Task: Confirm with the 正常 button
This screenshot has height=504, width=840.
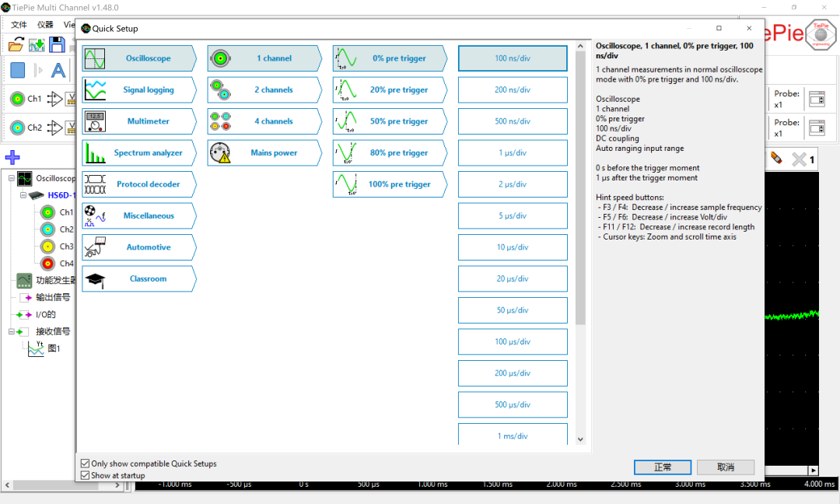Action: [663, 467]
